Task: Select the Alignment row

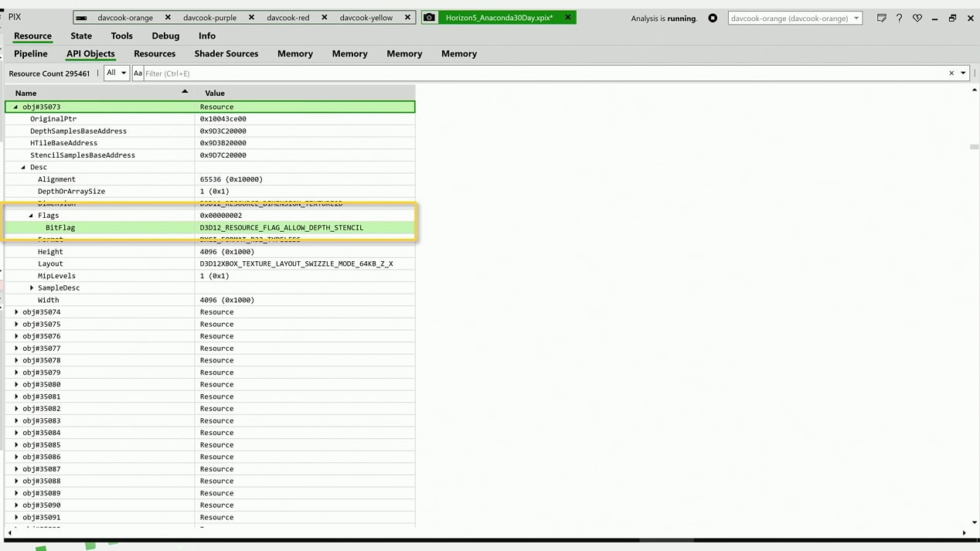Action: (x=210, y=179)
